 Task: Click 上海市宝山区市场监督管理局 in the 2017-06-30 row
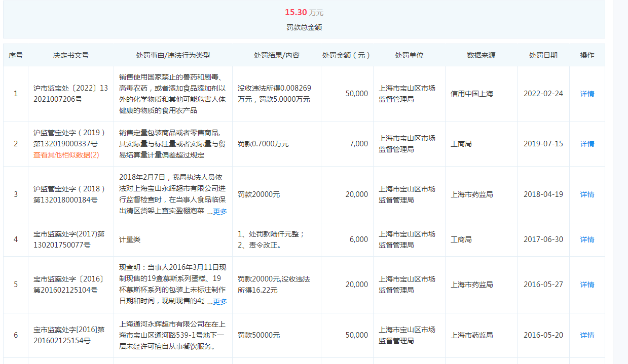pyautogui.click(x=407, y=239)
